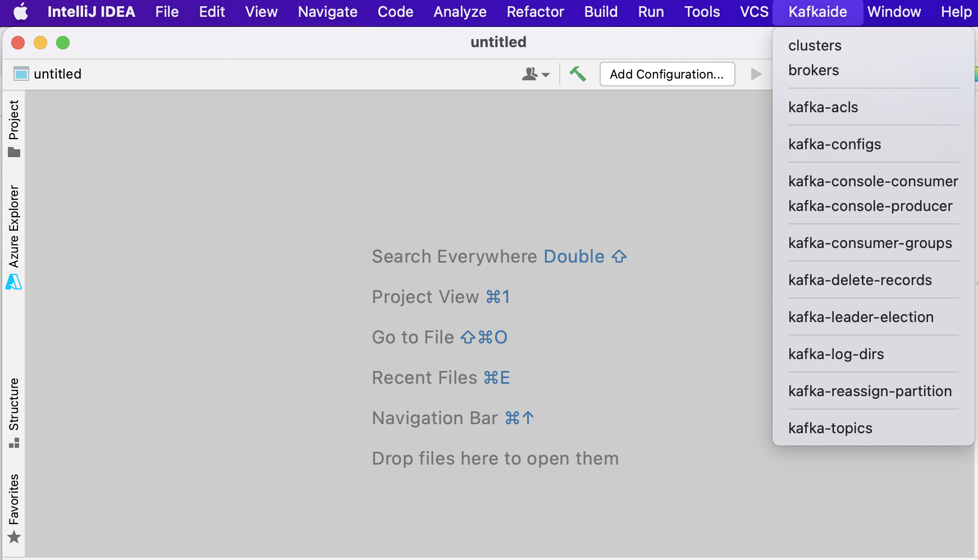
Task: Click the Azure logo icon in sidebar
Action: 13,282
